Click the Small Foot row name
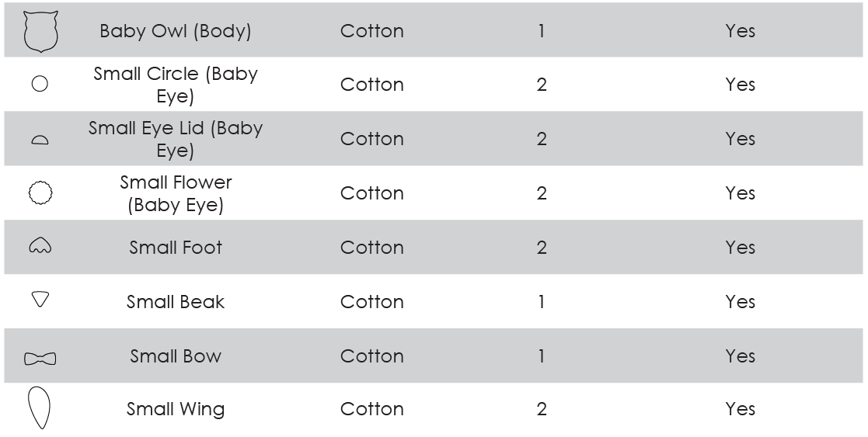This screenshot has width=868, height=437. (x=176, y=248)
